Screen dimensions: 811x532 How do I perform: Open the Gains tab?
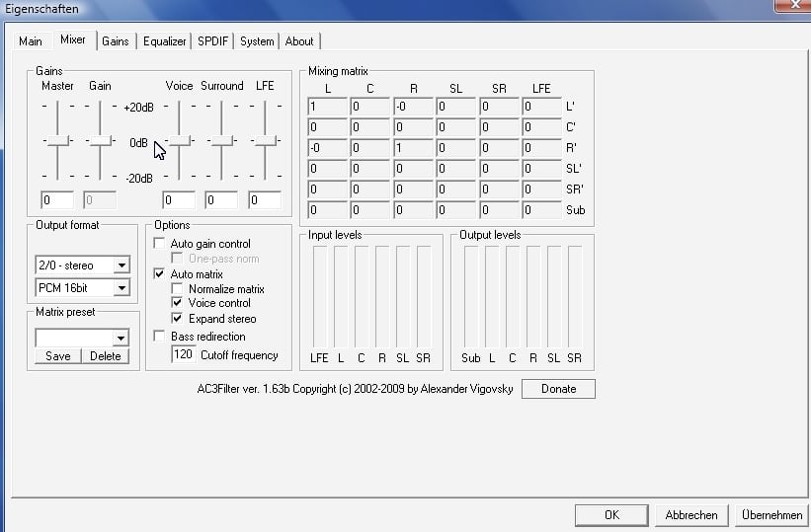[116, 41]
